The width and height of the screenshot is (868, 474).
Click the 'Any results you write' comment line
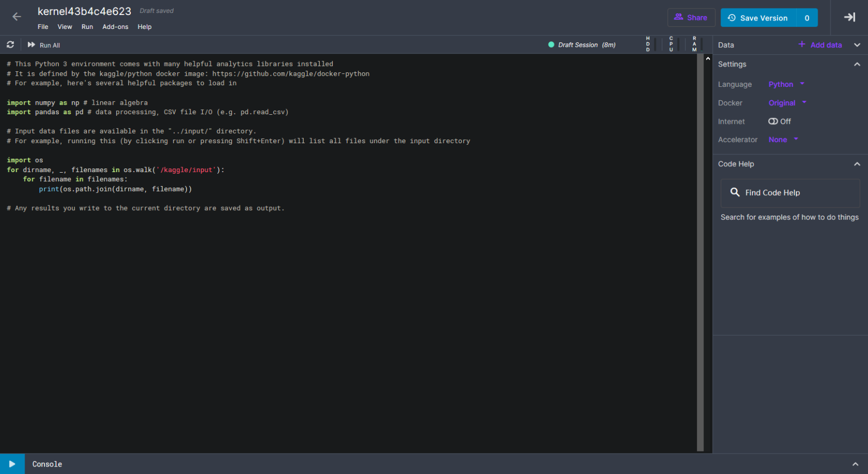(146, 209)
